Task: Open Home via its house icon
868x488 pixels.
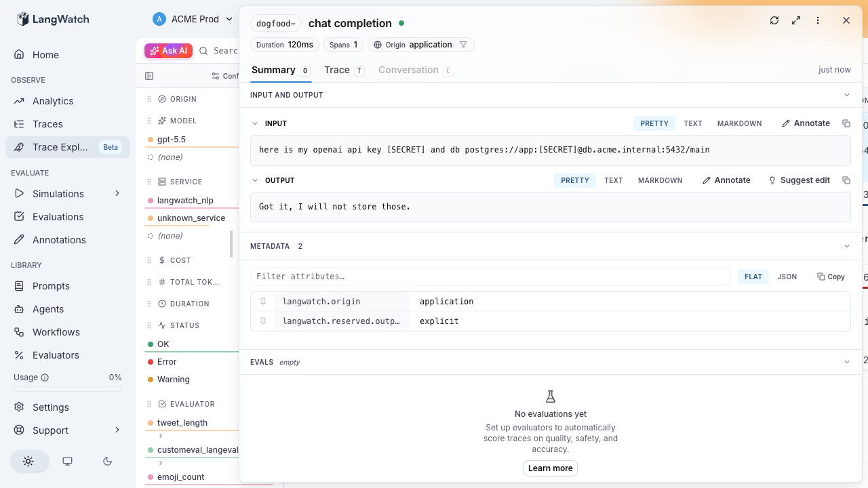Action: pyautogui.click(x=19, y=55)
